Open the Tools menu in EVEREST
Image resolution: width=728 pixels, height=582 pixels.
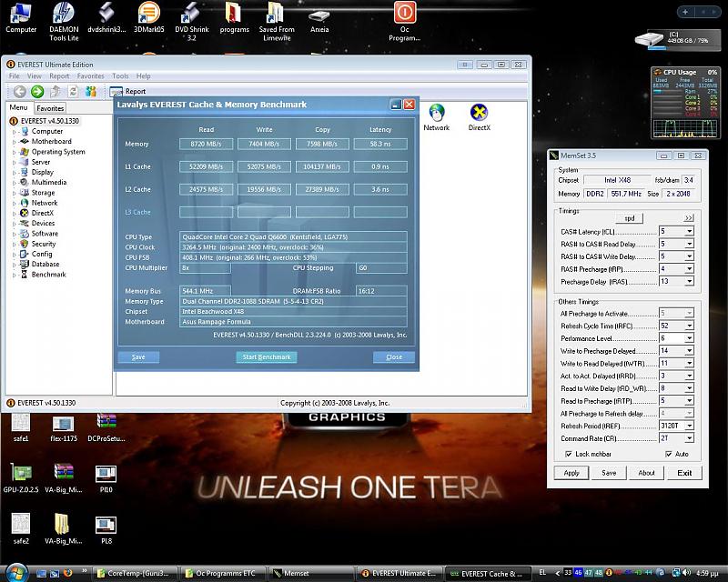coord(120,76)
